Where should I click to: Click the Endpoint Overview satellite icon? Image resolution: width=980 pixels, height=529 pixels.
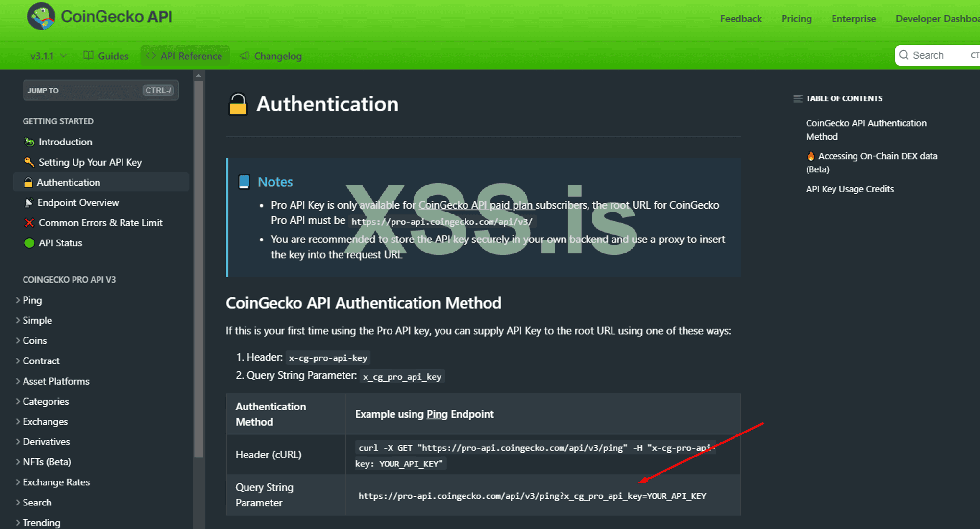[x=29, y=203]
